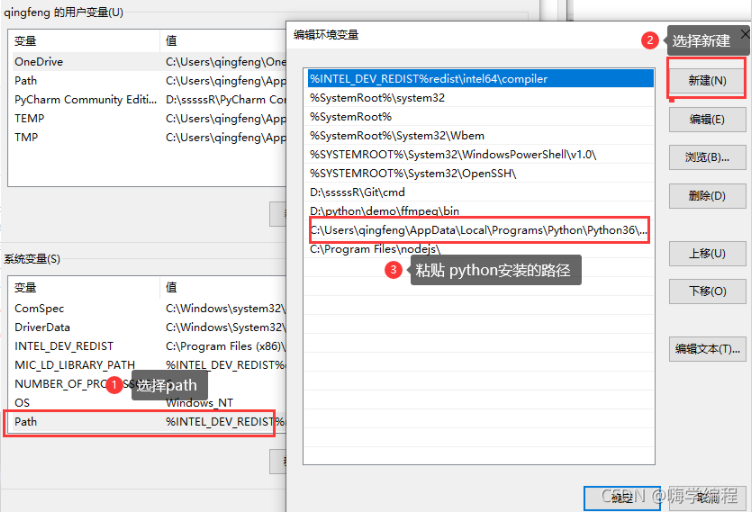This screenshot has height=512, width=752.
Task: Select the %SystemRoot%\System32\Wbem entry
Action: coord(480,136)
